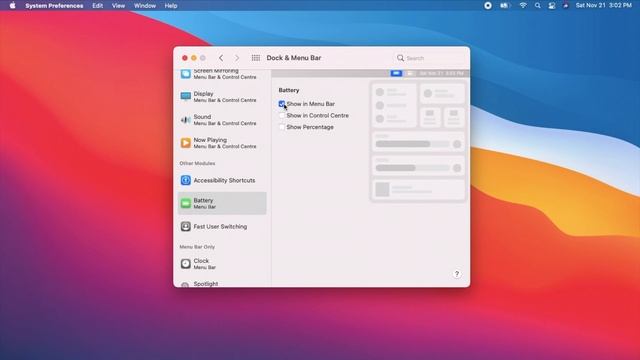Click the Now Playing orange icon

186,142
